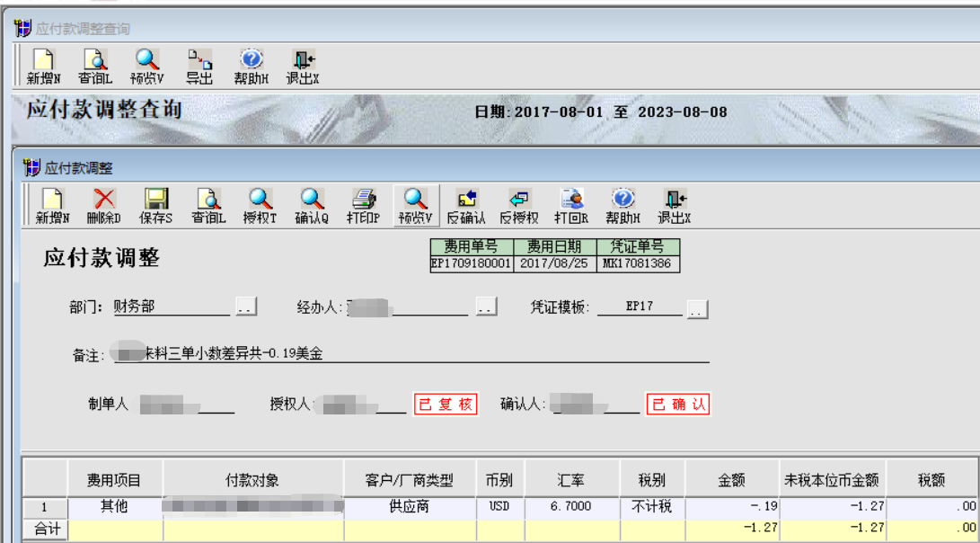This screenshot has width=980, height=543.
Task: Click the 备注 remarks field
Action: click(x=411, y=353)
